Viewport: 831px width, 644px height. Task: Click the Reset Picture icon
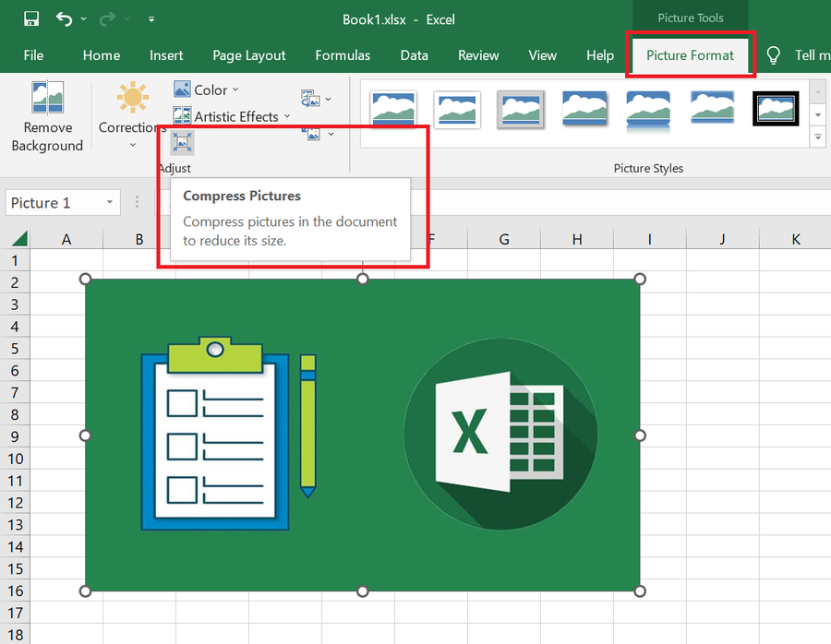[313, 133]
